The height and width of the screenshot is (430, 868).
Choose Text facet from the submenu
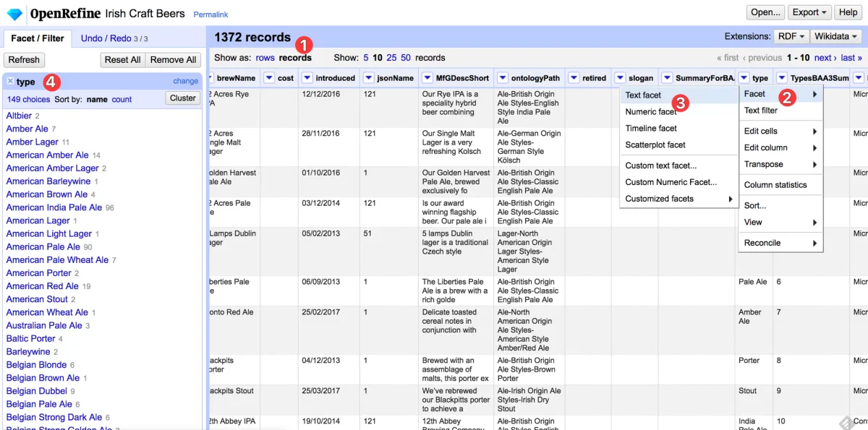678,95
